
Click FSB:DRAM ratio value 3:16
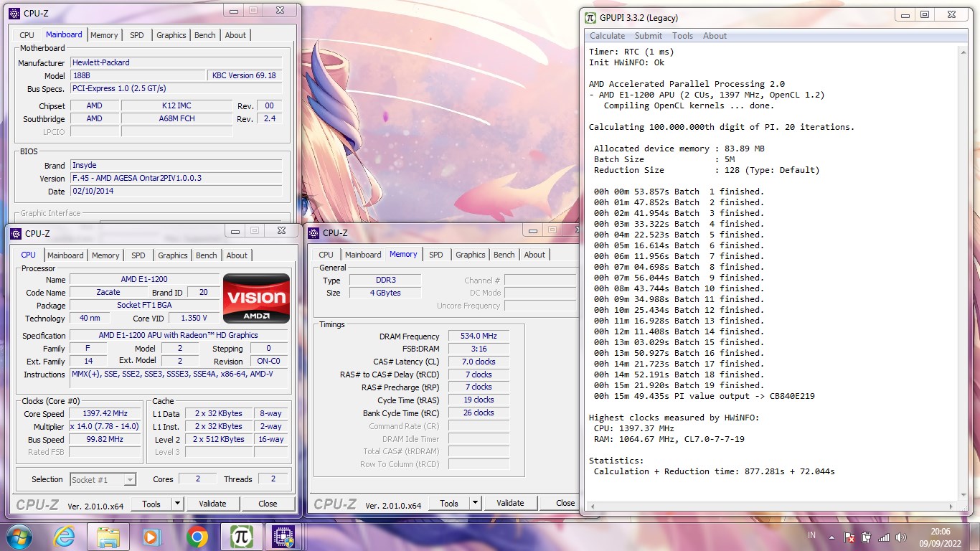479,349
